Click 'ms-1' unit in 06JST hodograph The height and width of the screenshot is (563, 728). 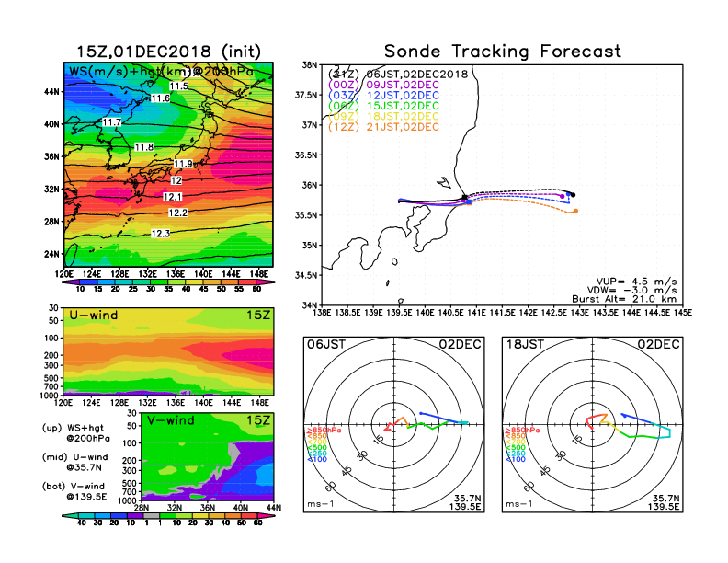point(321,504)
